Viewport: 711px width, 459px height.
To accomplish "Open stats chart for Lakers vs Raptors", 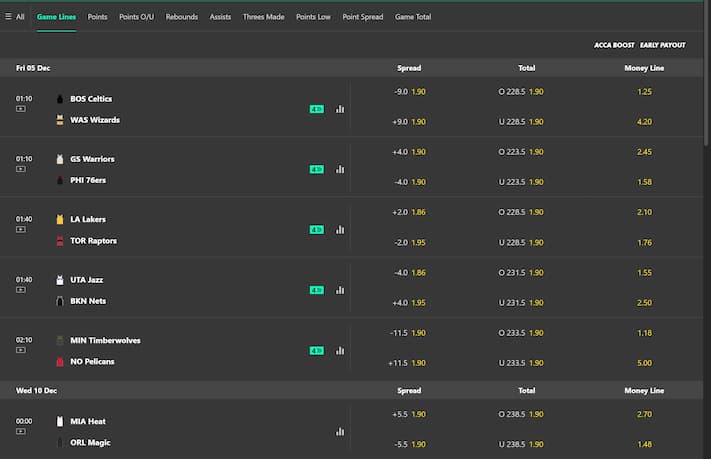I will tap(340, 230).
